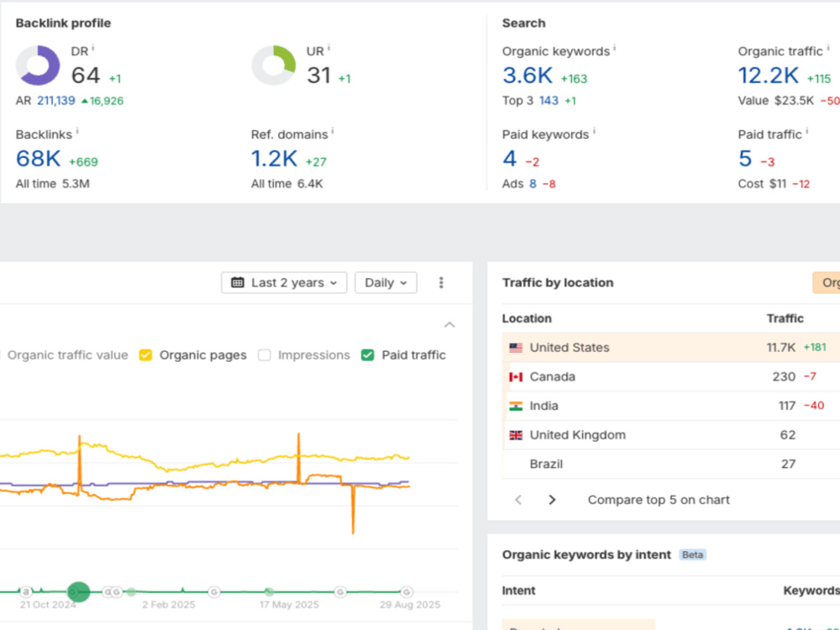Click the purple DR donut chart
Viewport: 840px width, 630px height.
click(38, 66)
